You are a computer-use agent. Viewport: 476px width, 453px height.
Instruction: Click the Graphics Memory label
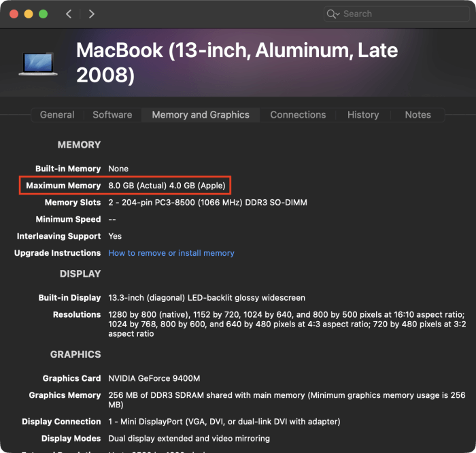(x=65, y=395)
